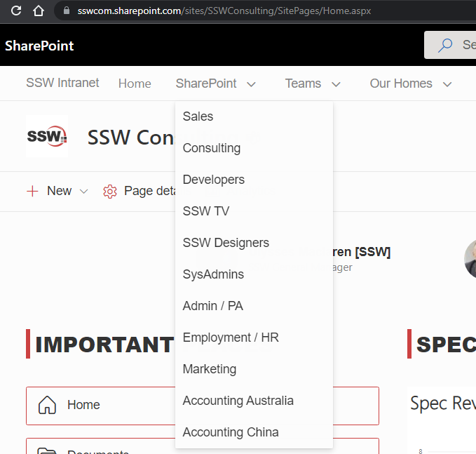This screenshot has width=476, height=454.
Task: Choose SysAdmins from the dropdown menu
Action: [254, 274]
